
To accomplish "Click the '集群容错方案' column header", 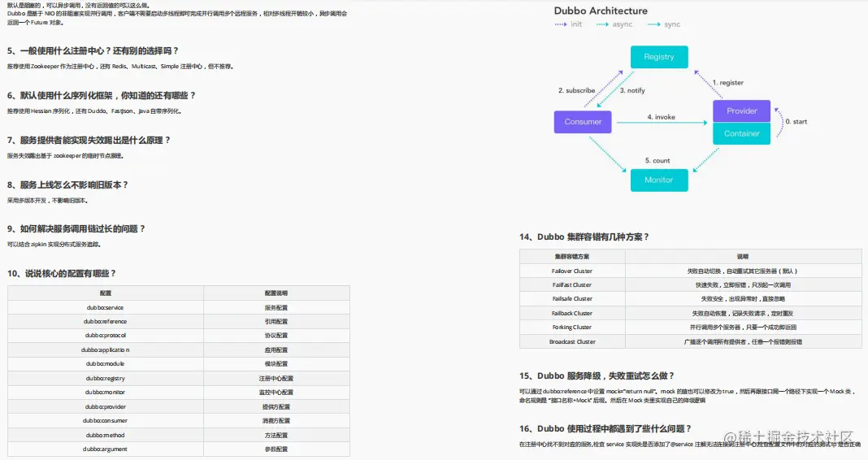I will pyautogui.click(x=572, y=257).
